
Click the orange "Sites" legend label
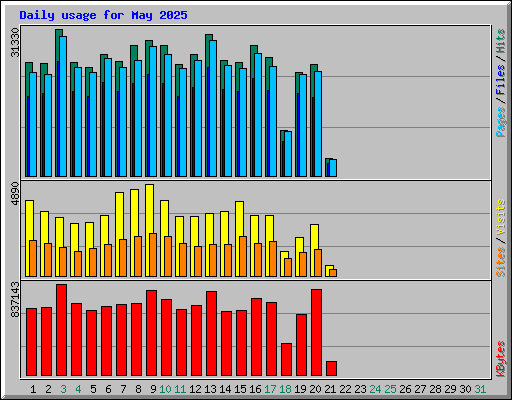pos(501,262)
